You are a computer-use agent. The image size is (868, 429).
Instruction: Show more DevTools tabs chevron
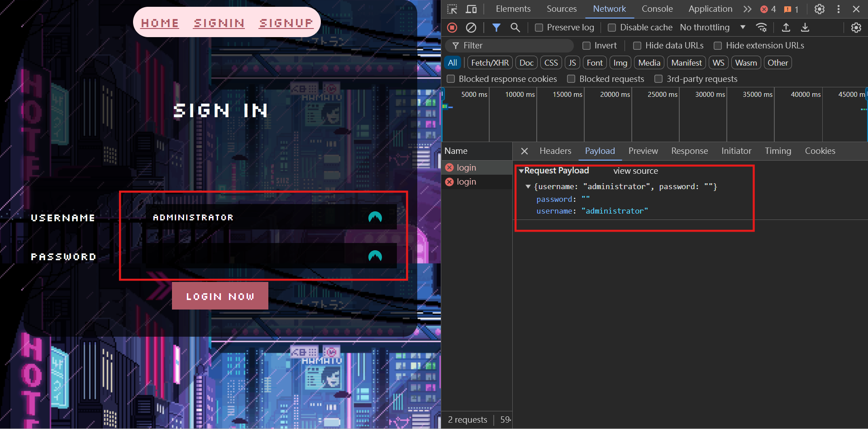(x=747, y=9)
